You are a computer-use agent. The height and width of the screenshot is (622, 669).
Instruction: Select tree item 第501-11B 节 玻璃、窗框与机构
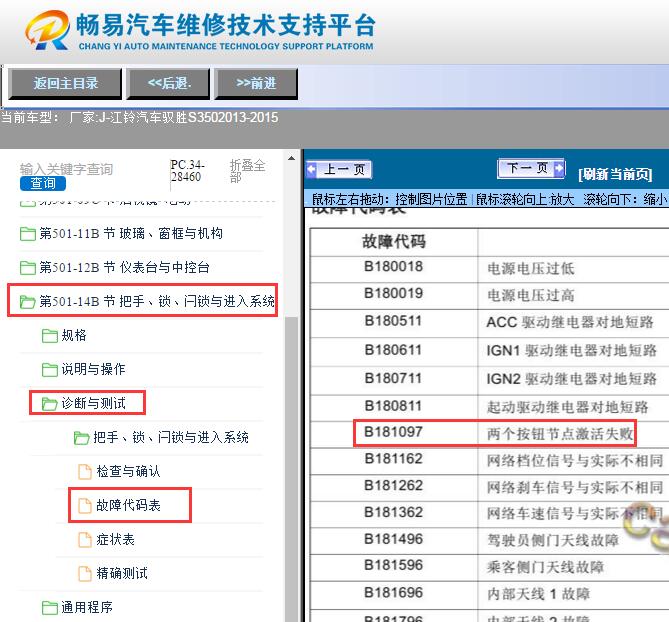[131, 234]
